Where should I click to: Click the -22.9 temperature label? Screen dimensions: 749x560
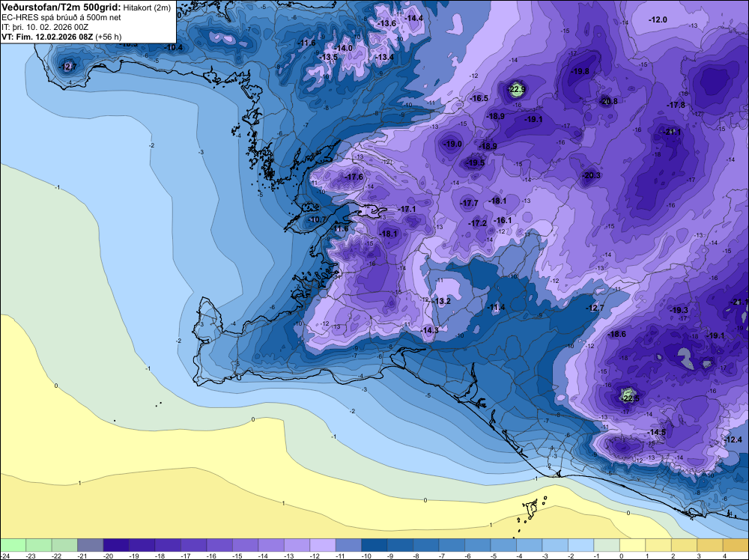[516, 89]
